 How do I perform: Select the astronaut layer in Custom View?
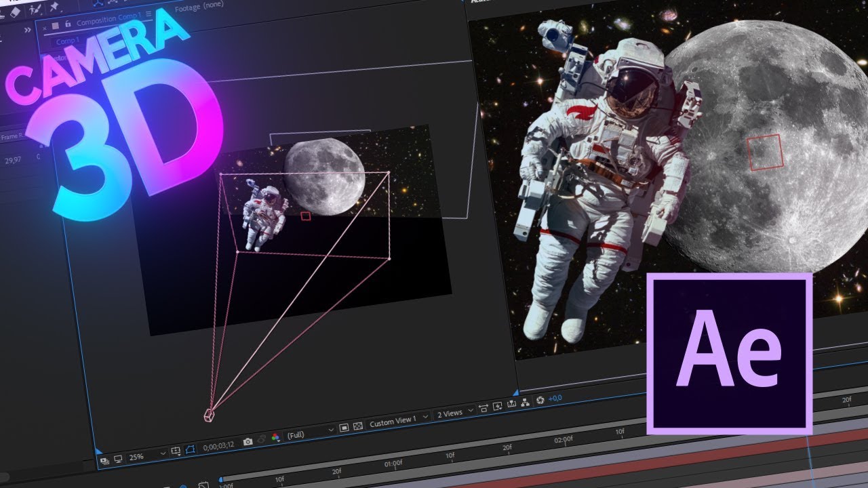[x=264, y=215]
